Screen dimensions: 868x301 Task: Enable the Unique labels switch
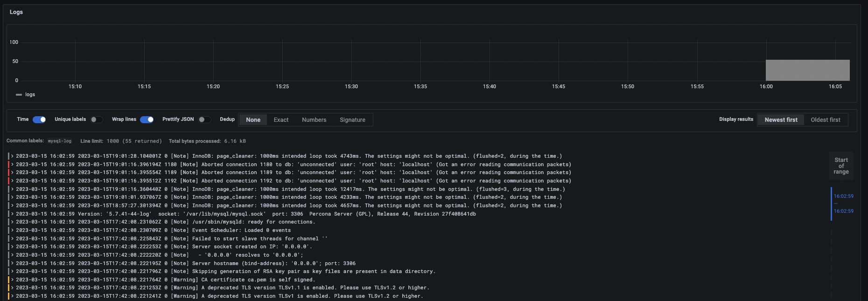coord(96,119)
